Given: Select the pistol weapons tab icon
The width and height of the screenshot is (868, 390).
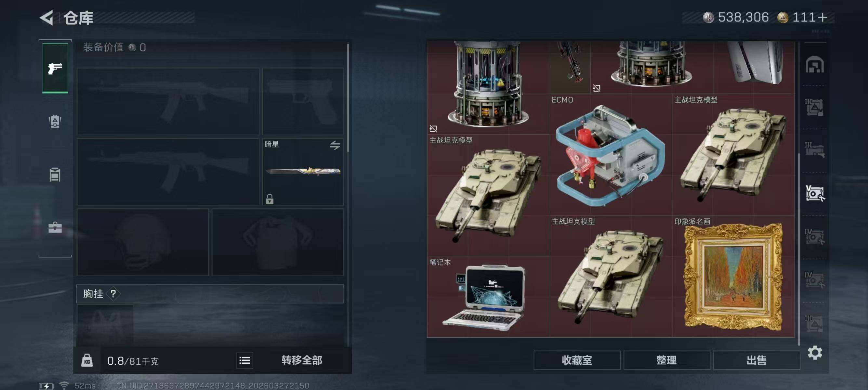Looking at the screenshot, I should (55, 68).
